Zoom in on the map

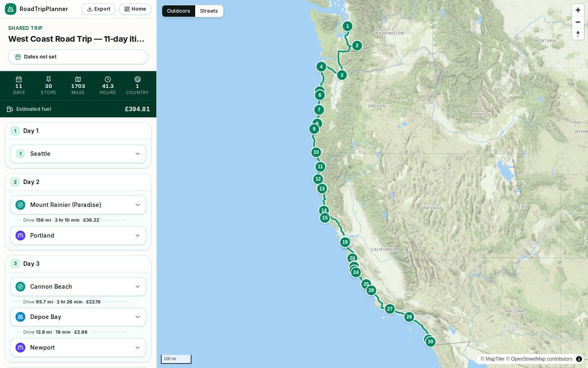click(578, 10)
